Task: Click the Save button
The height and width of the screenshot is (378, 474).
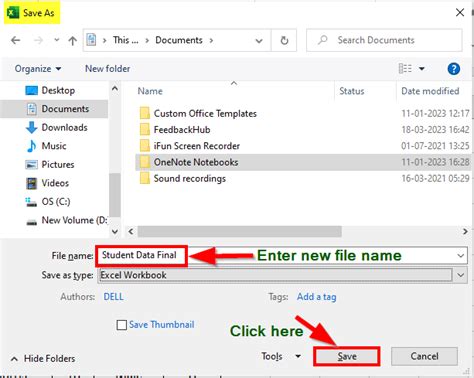Action: (347, 356)
